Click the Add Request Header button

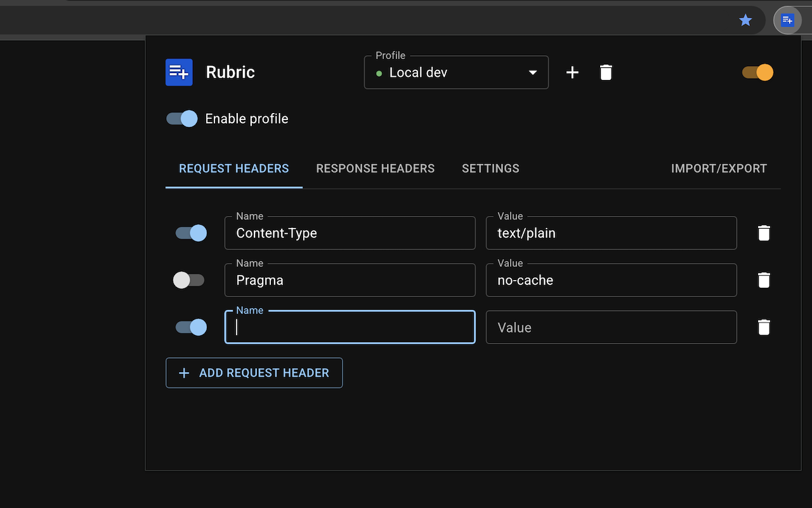(x=254, y=373)
